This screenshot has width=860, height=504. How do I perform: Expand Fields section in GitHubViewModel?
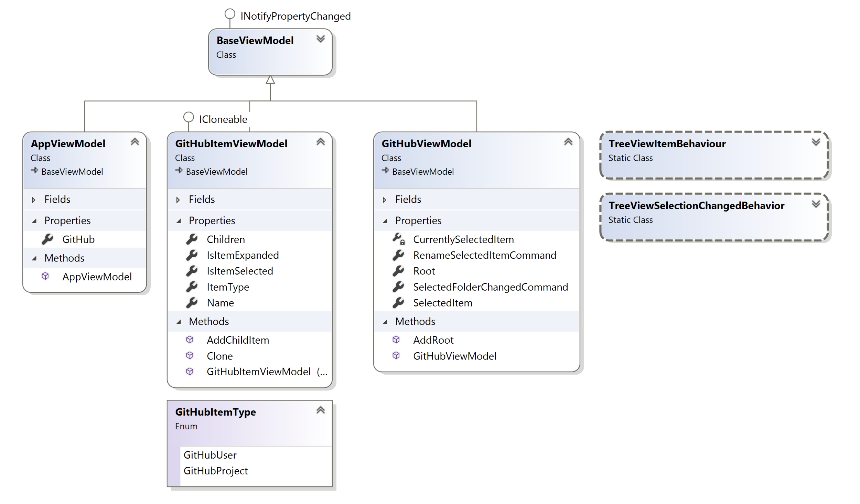click(x=384, y=200)
